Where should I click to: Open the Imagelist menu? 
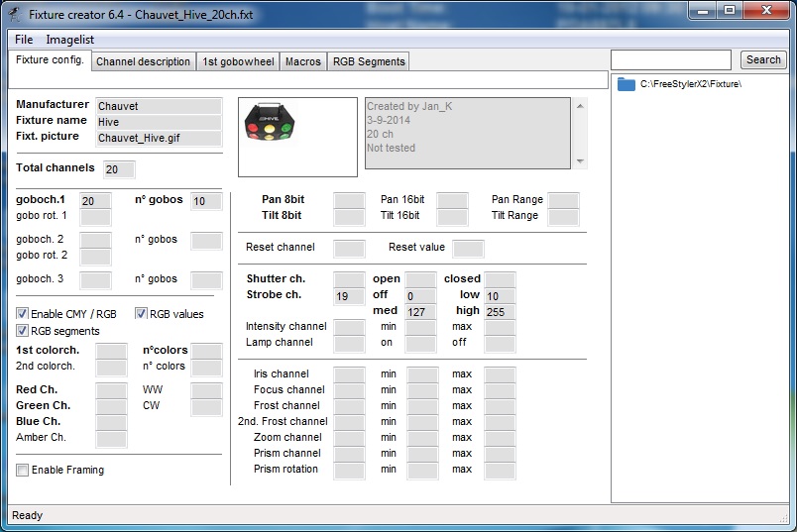coord(69,40)
